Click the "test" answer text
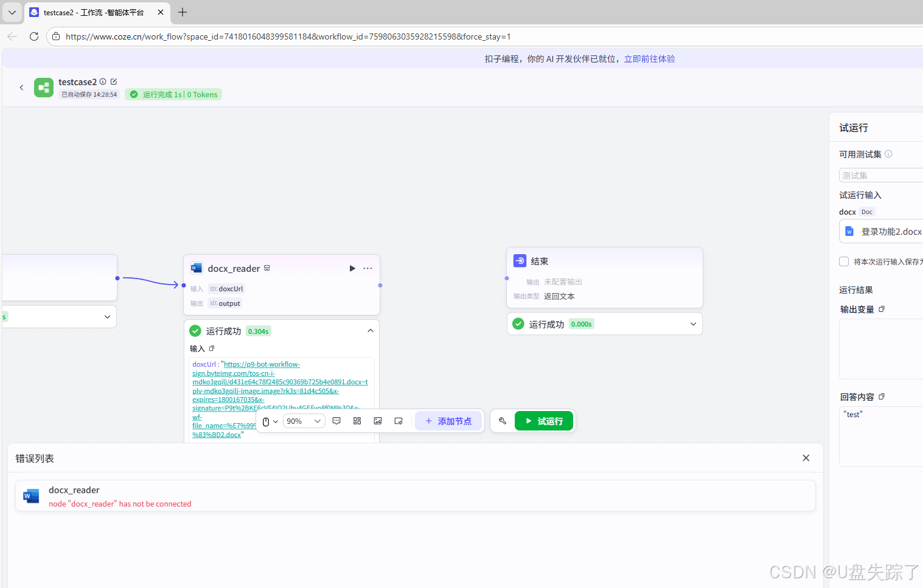This screenshot has width=923, height=588. tap(853, 414)
